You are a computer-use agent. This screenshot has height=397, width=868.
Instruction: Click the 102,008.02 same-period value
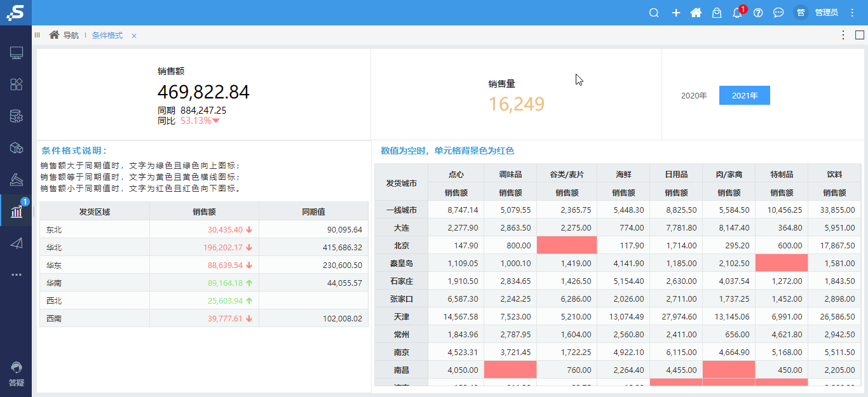click(x=342, y=319)
